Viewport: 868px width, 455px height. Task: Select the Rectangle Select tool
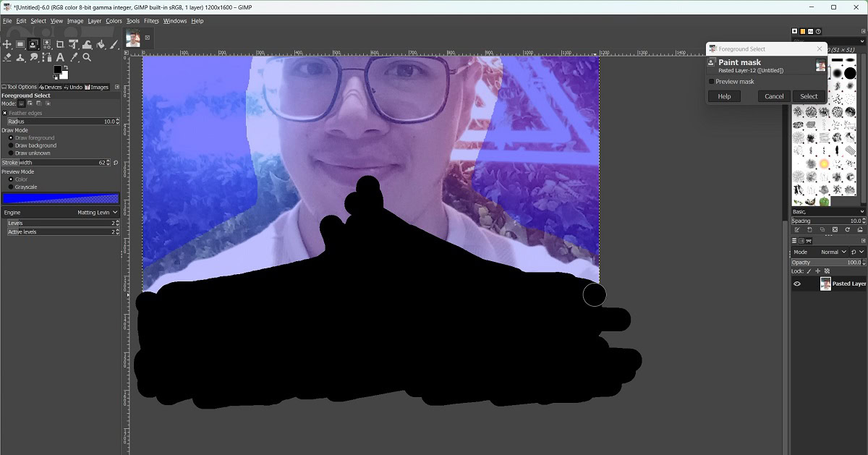pos(20,44)
